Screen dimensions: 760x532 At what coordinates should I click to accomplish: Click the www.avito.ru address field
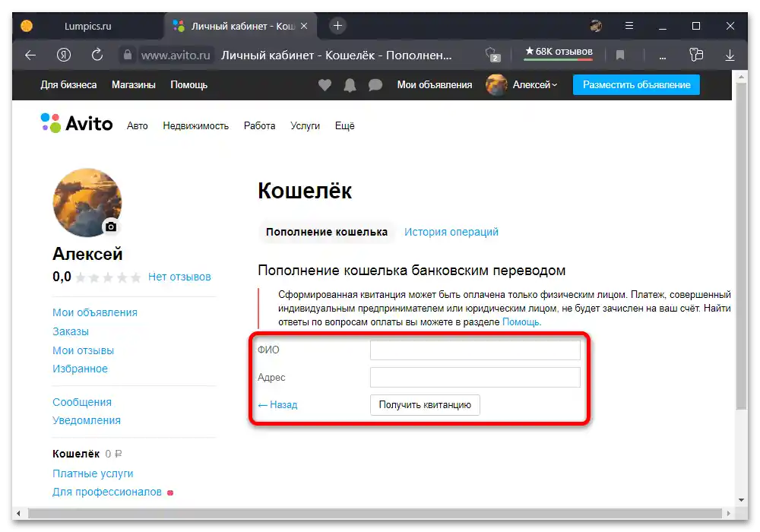[176, 55]
